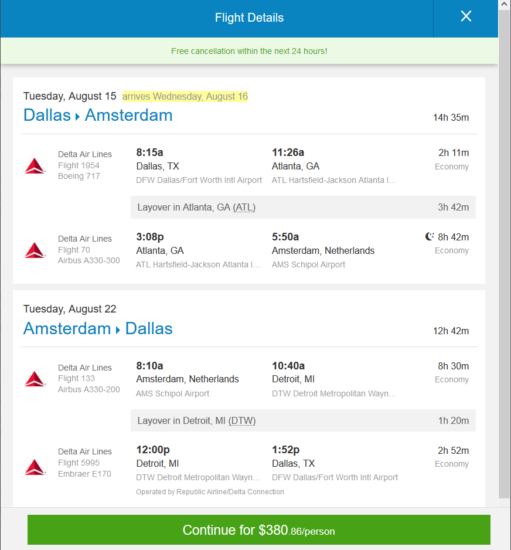Click Delta logo beside Flight 133
Viewport: 511px width, 550px height.
tap(35, 379)
